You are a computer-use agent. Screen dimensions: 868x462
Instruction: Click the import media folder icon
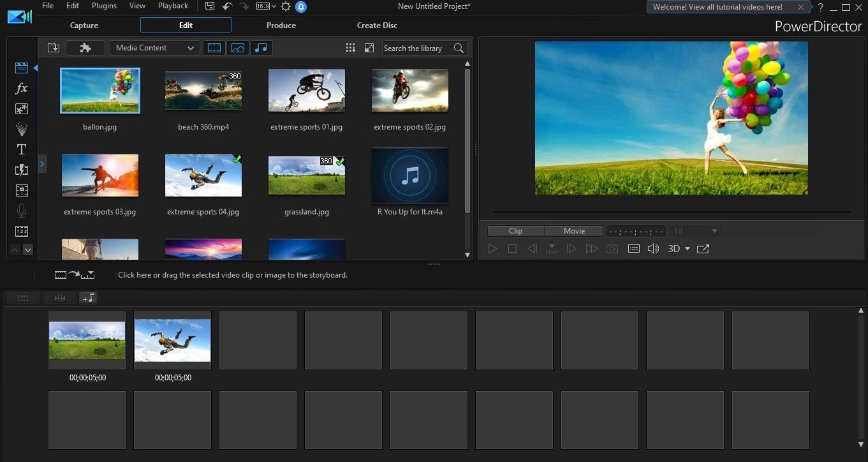point(53,48)
